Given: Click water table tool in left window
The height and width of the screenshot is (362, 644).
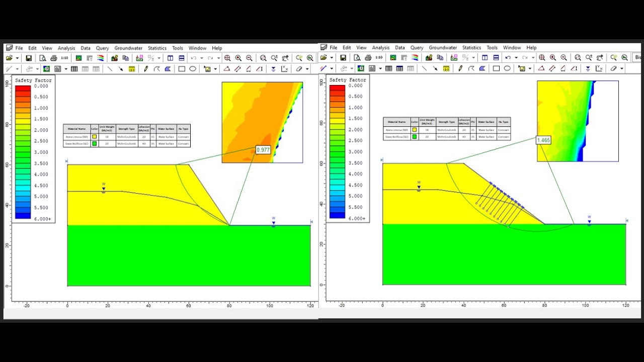Looking at the screenshot, I should [x=273, y=69].
